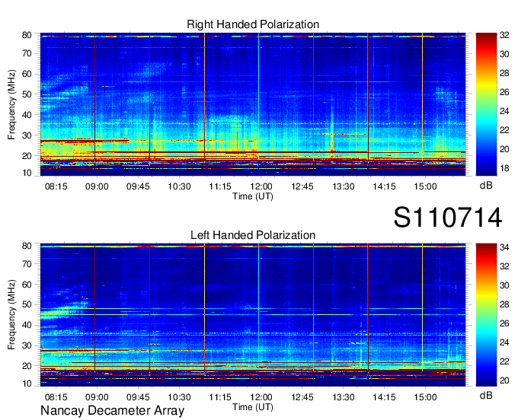Click 12:45 tick on Right Handed time axis

click(x=302, y=186)
